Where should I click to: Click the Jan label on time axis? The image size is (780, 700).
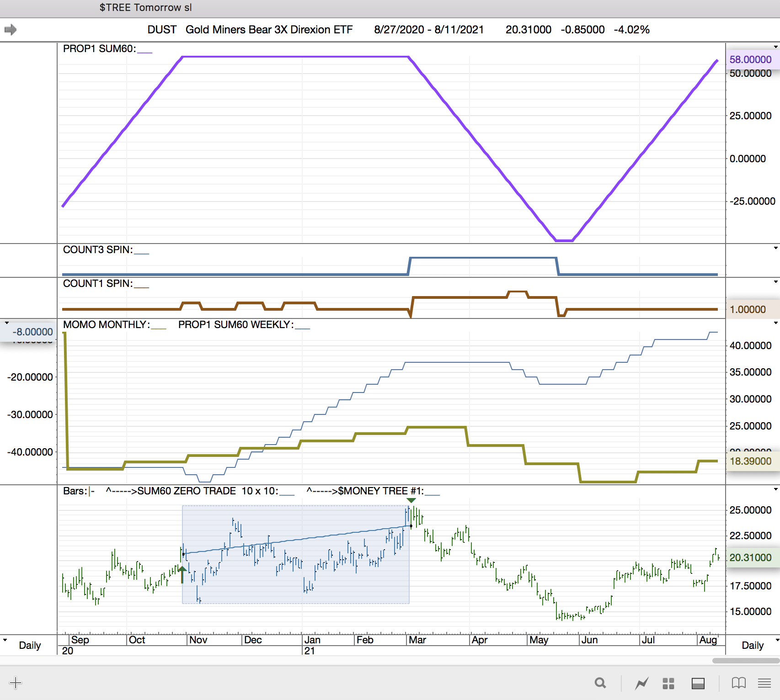312,640
